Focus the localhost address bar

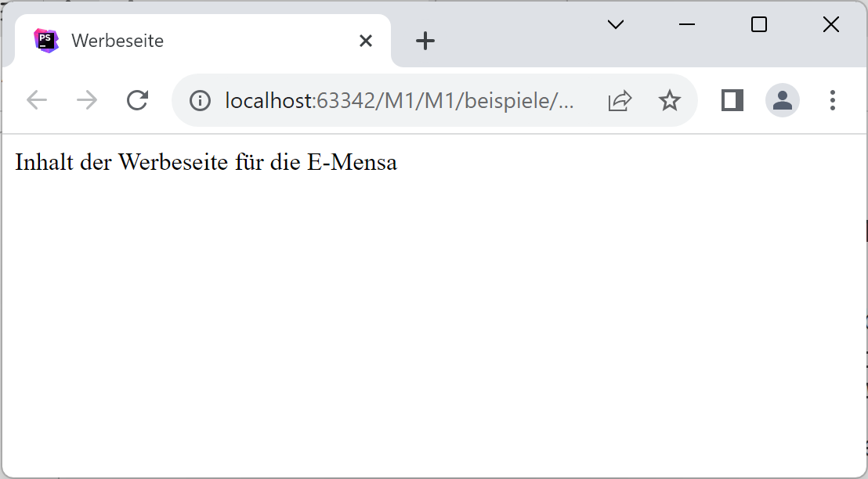pyautogui.click(x=400, y=100)
